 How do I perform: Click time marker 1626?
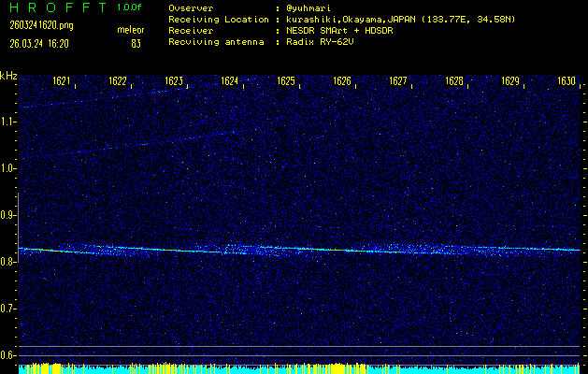click(342, 81)
